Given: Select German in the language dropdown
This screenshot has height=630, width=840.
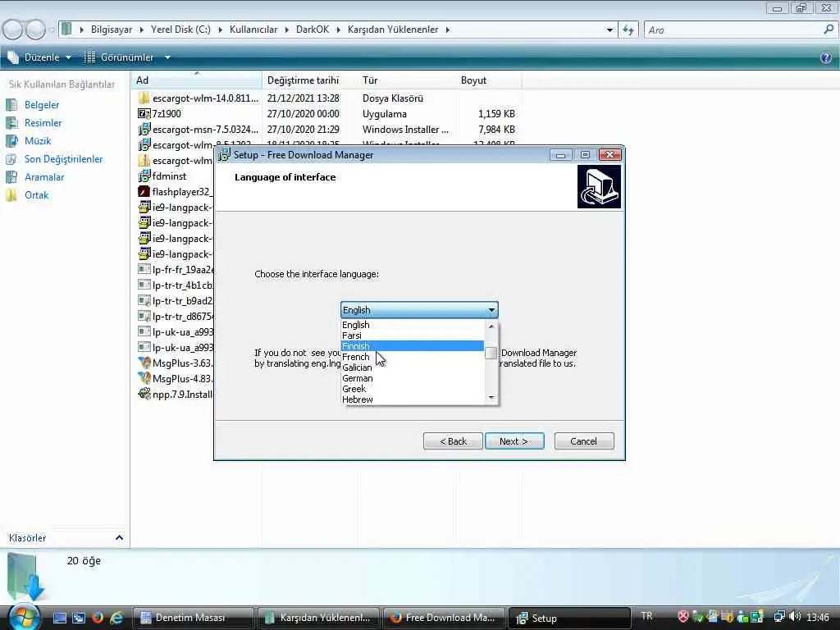Looking at the screenshot, I should point(412,378).
